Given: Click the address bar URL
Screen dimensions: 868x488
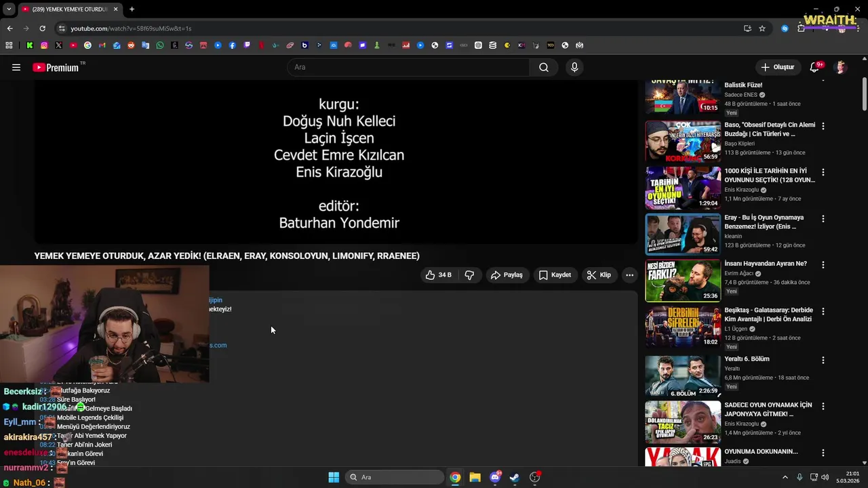Looking at the screenshot, I should tap(131, 28).
